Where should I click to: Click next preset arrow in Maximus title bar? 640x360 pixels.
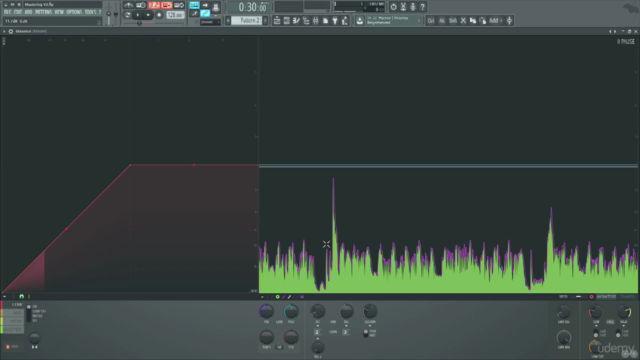click(616, 31)
